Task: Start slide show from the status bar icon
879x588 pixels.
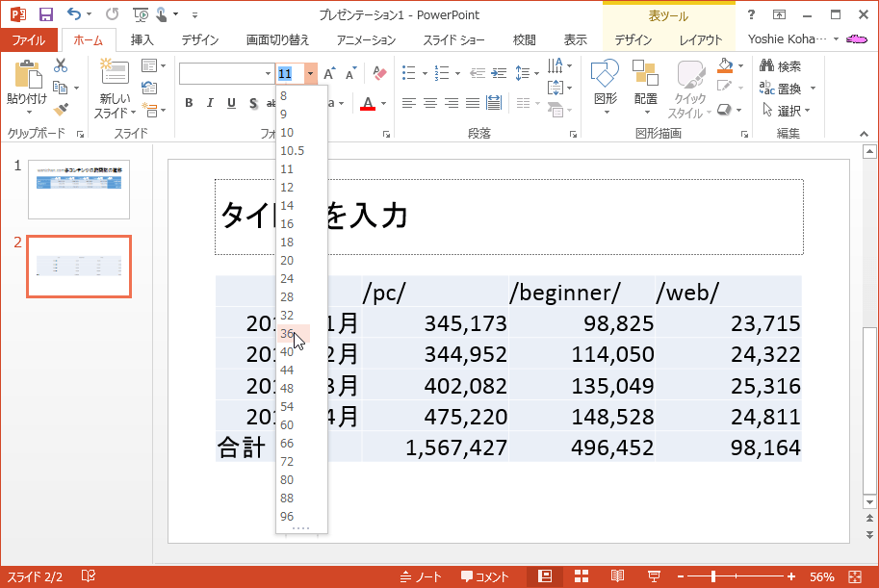Action: pos(654,576)
